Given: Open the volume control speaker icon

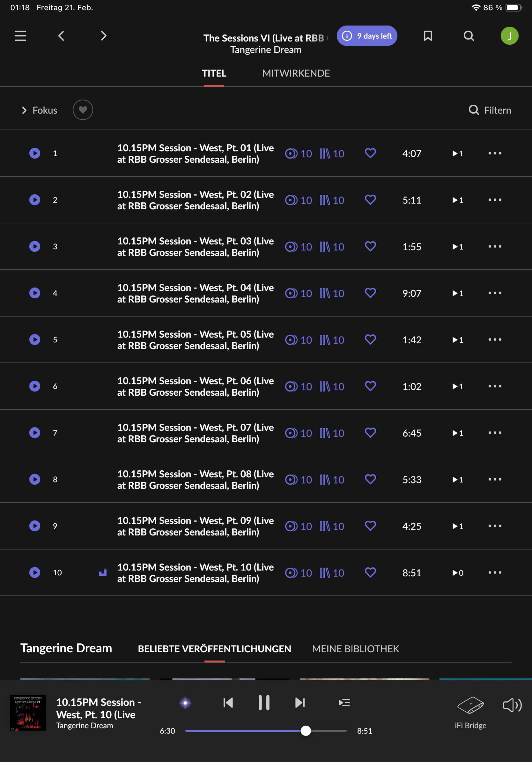Looking at the screenshot, I should tap(512, 705).
